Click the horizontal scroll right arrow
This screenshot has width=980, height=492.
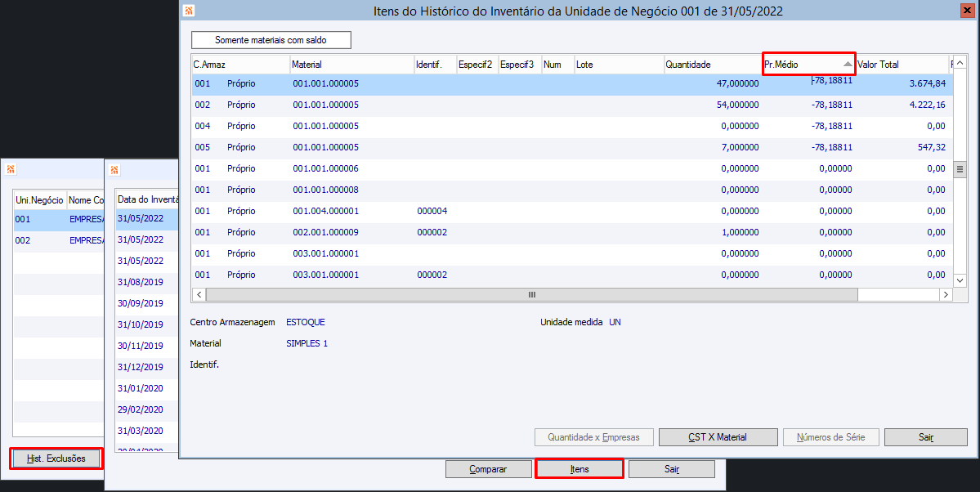click(946, 294)
